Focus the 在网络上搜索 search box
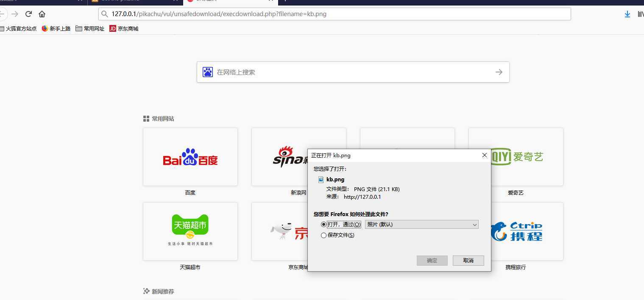This screenshot has height=300, width=644. click(353, 72)
